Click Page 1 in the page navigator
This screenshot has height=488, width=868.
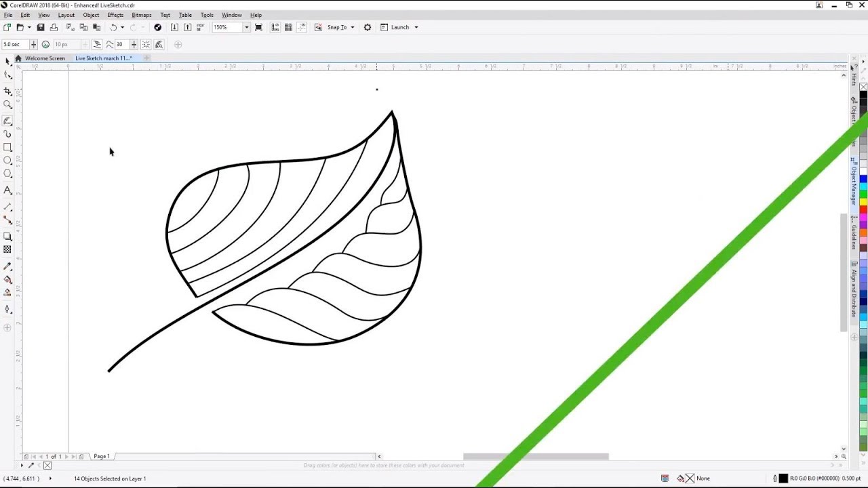click(x=102, y=456)
